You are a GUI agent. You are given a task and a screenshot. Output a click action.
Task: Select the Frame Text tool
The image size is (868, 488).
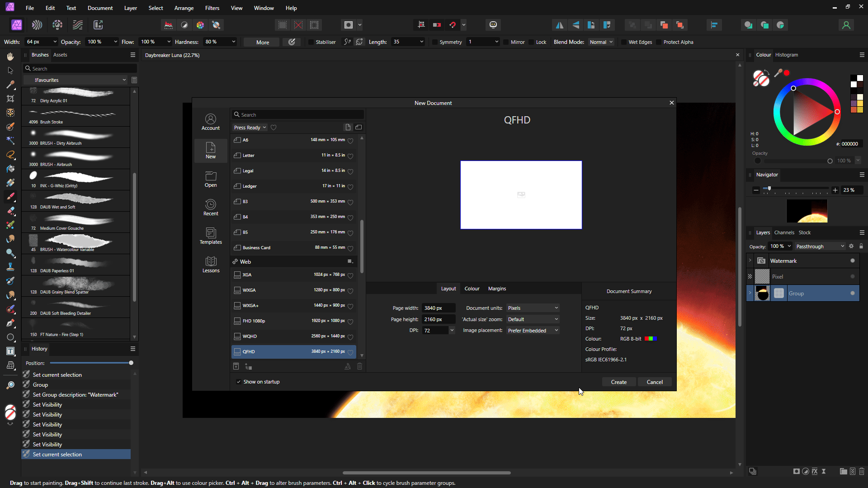pyautogui.click(x=10, y=351)
